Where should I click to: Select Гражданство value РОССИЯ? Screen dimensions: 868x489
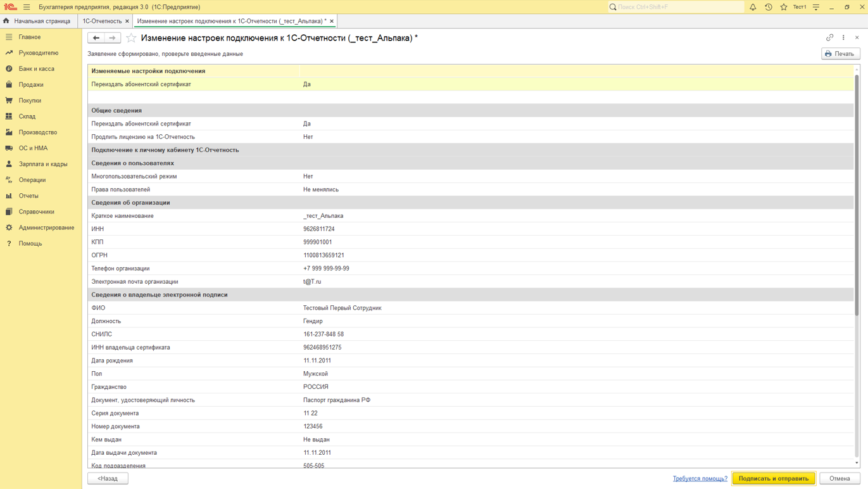click(x=315, y=387)
